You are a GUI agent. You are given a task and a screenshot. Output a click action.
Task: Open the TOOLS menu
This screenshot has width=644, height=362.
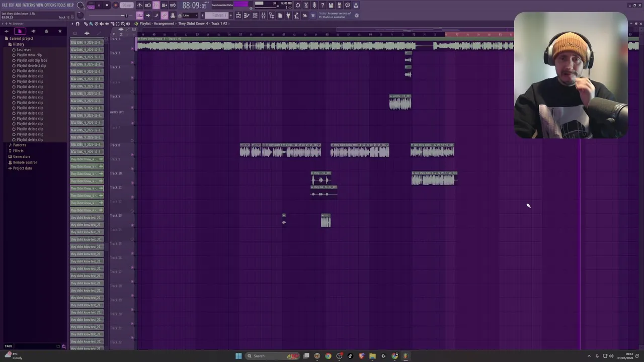point(61,5)
